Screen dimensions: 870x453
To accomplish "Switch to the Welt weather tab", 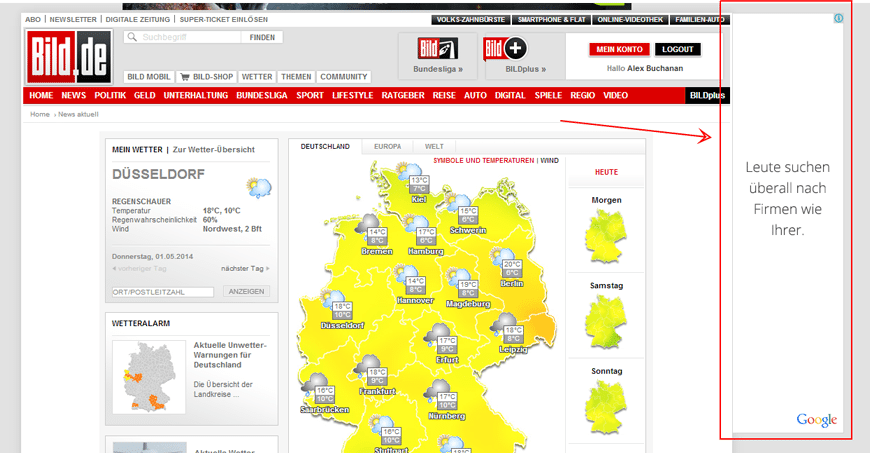I will [x=434, y=147].
